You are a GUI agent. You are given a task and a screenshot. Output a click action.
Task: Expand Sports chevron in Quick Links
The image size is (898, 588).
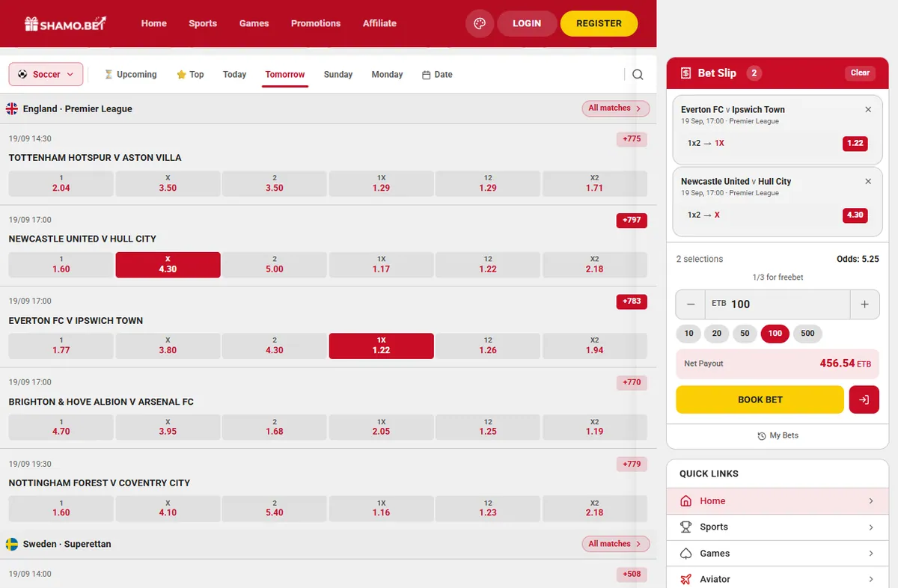871,527
